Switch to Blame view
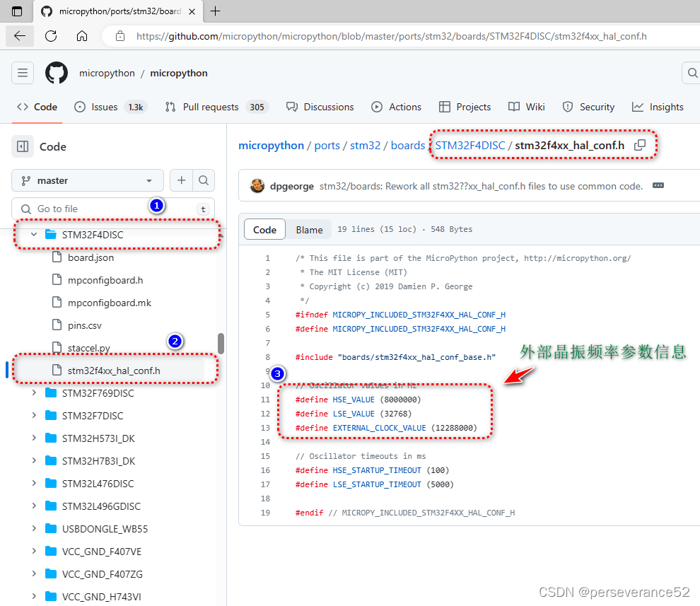The height and width of the screenshot is (606, 700). [309, 230]
